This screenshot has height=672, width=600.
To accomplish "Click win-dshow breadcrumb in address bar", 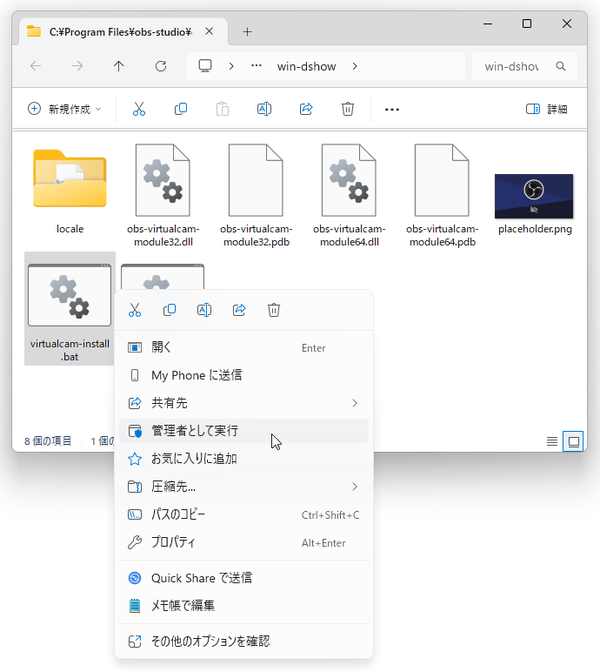I will click(x=306, y=66).
